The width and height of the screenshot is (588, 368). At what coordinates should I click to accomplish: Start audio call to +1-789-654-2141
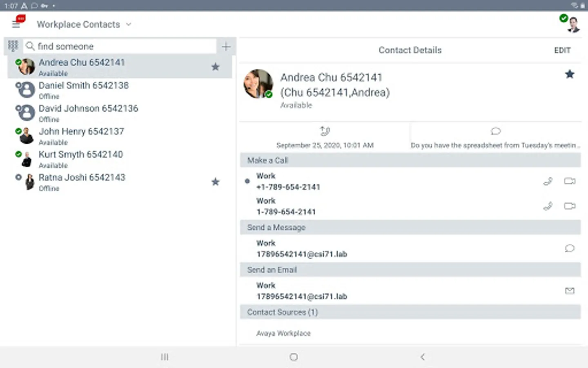pos(548,181)
